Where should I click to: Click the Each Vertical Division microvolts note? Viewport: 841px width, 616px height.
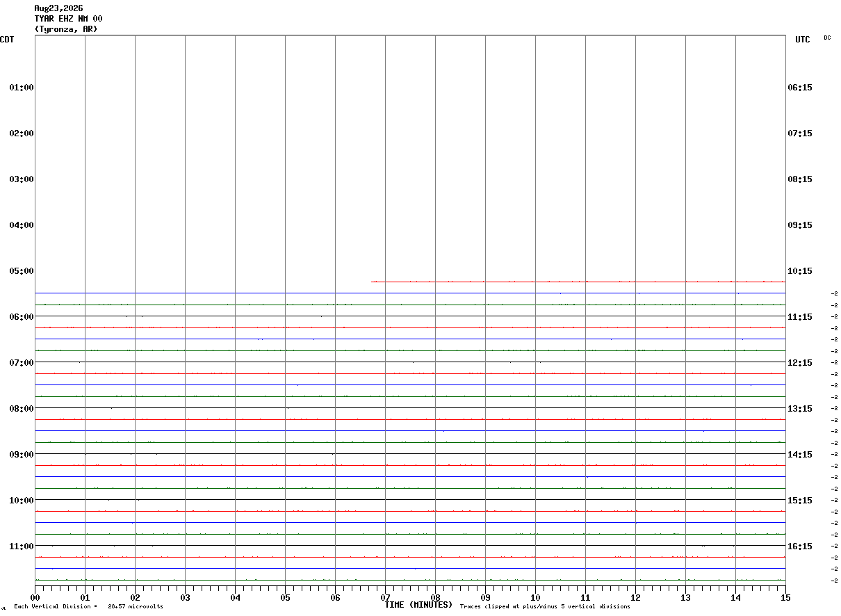(88, 607)
